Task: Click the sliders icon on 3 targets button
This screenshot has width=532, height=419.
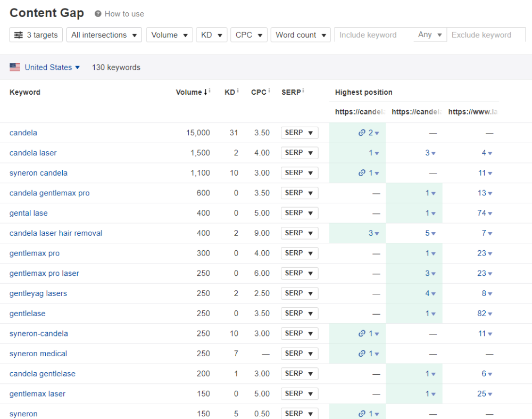Action: coord(19,35)
